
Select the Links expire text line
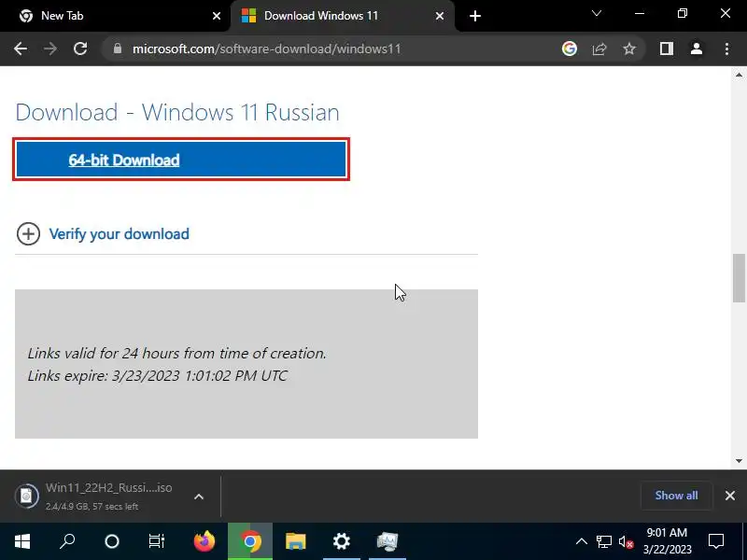(x=158, y=376)
